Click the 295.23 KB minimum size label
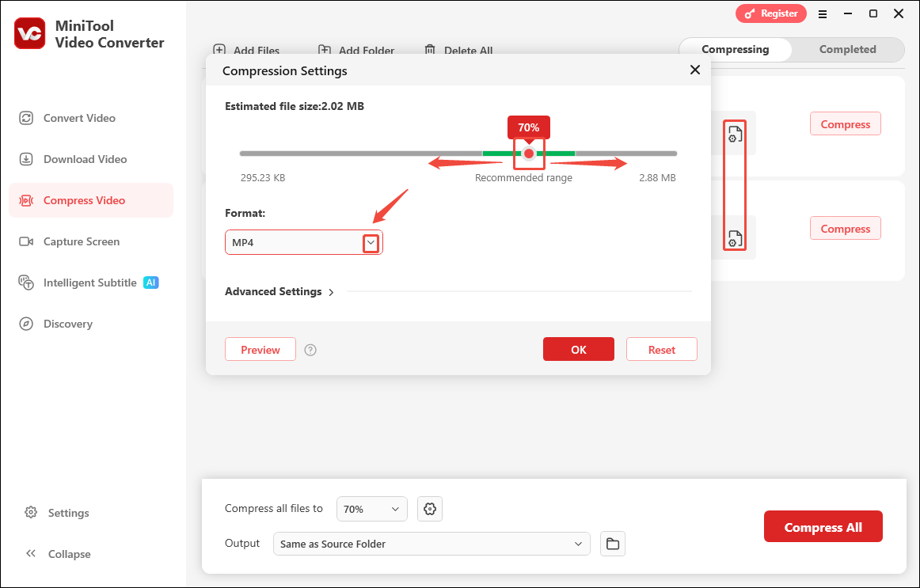Viewport: 920px width, 588px height. click(263, 177)
